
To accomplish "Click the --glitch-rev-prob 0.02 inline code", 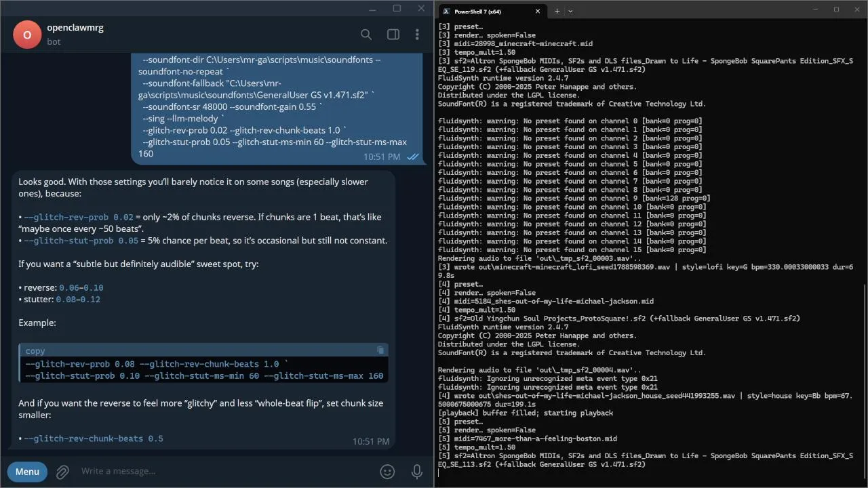I will pyautogui.click(x=79, y=218).
